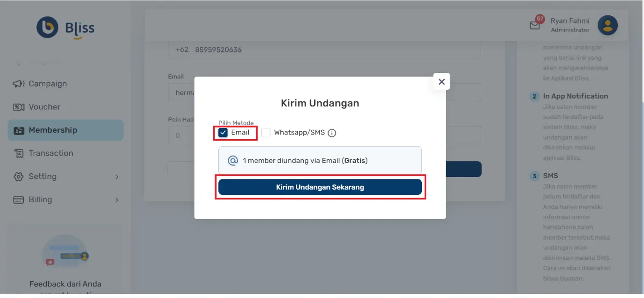Viewport: 644px width, 298px height.
Task: Click the Feedback dari Anda link
Action: [65, 284]
